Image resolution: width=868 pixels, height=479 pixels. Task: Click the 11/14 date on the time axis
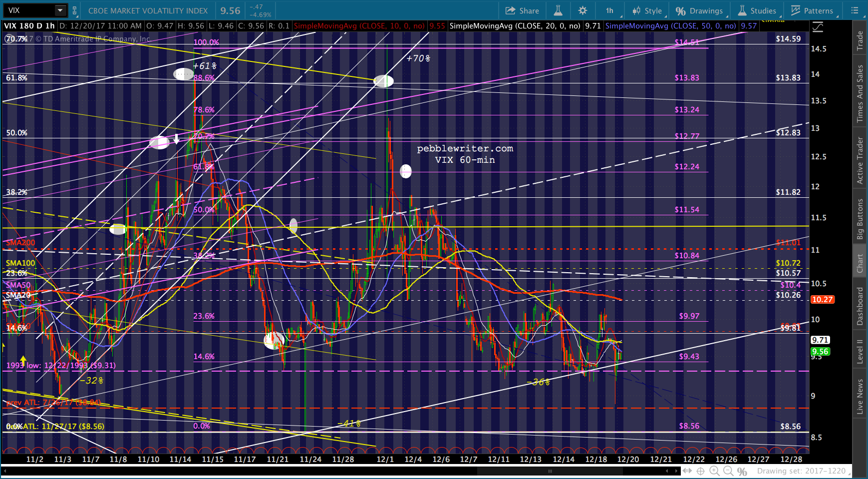180,460
